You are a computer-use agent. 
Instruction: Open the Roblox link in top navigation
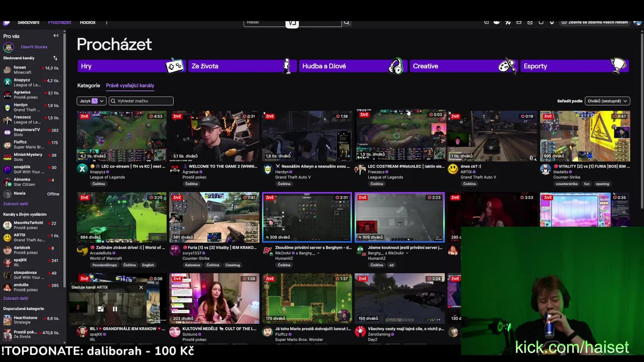pos(88,23)
